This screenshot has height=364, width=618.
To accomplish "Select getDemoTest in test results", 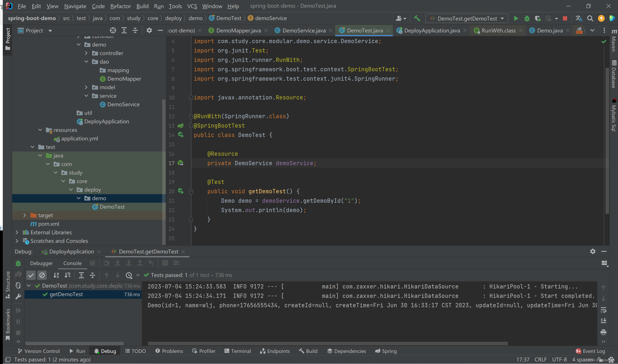I will (x=83, y=294).
